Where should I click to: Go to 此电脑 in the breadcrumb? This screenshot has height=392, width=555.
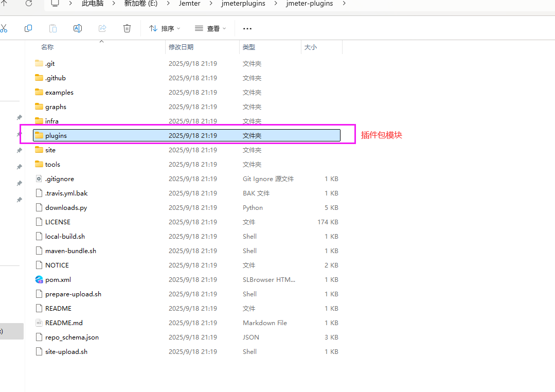coord(93,4)
